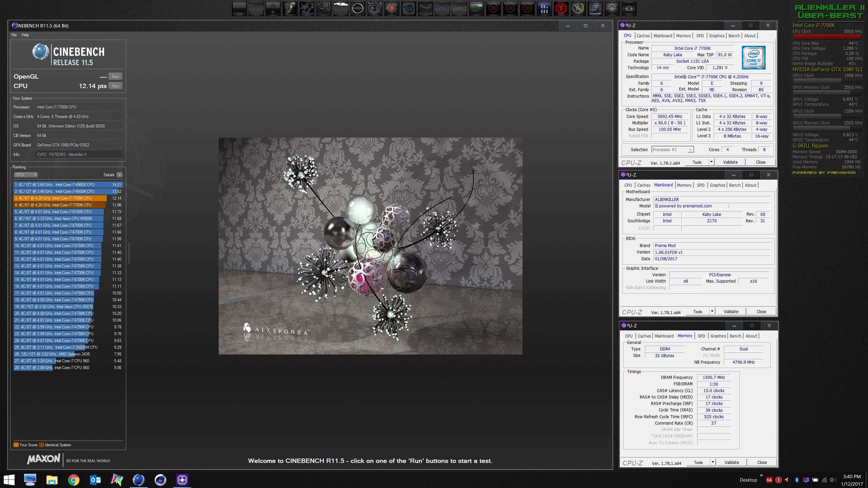Open Google Chrome from taskbar

point(74,480)
